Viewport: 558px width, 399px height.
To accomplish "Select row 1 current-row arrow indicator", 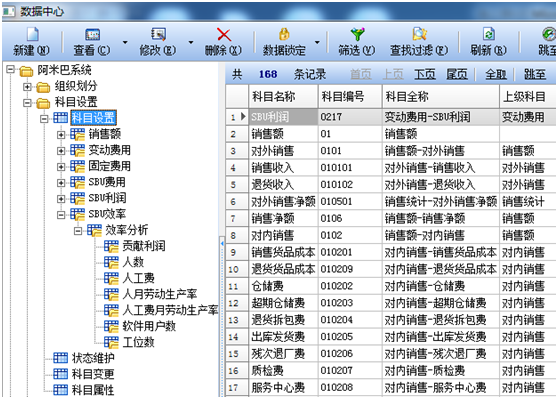I will click(x=243, y=116).
